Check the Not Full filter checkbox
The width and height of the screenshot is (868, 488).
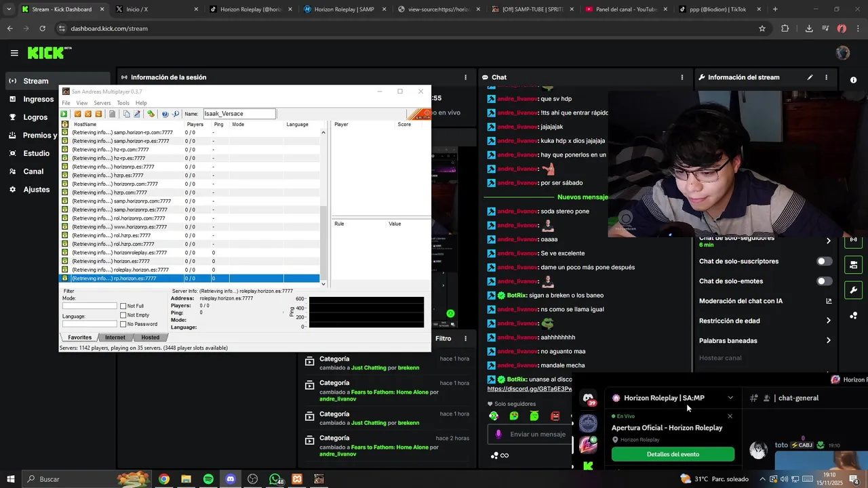click(x=123, y=306)
